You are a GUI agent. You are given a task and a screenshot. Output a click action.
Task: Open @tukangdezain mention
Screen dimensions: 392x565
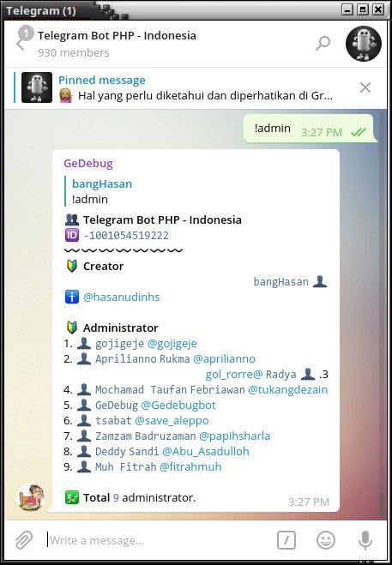point(288,390)
